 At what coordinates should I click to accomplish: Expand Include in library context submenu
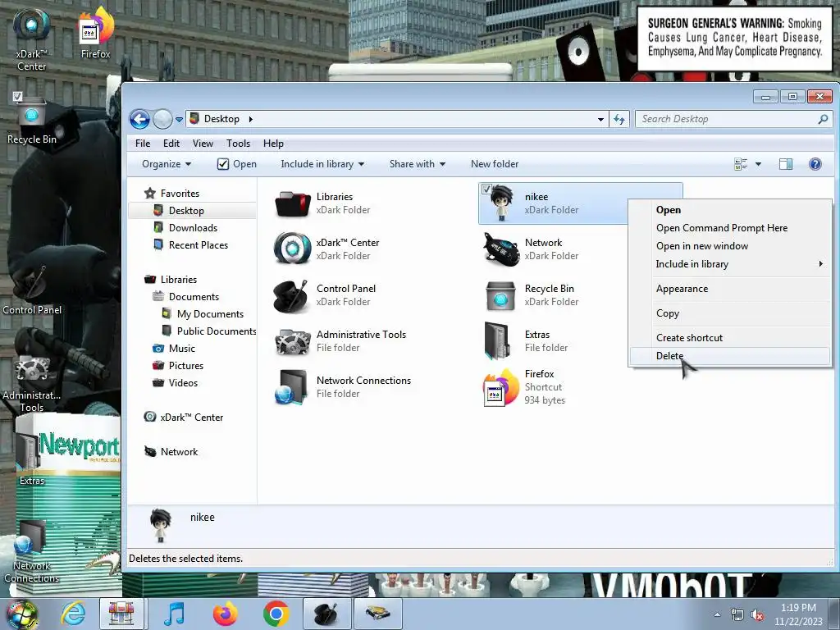tap(730, 263)
